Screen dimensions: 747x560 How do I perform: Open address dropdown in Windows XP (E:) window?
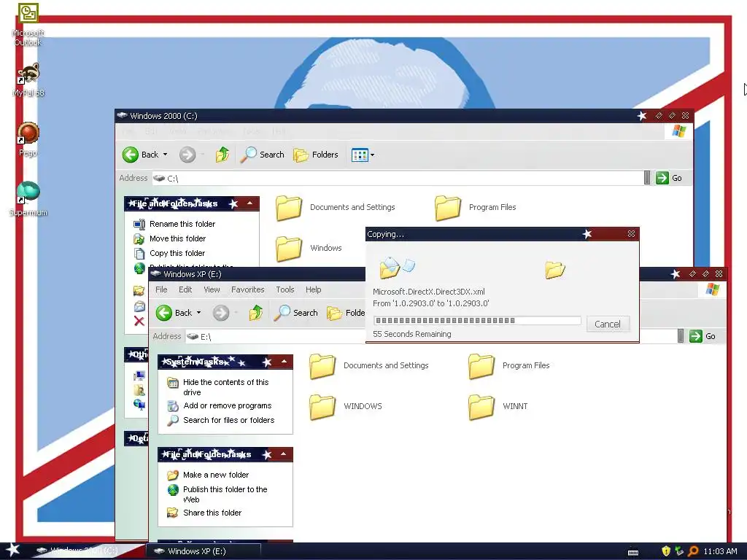point(681,336)
